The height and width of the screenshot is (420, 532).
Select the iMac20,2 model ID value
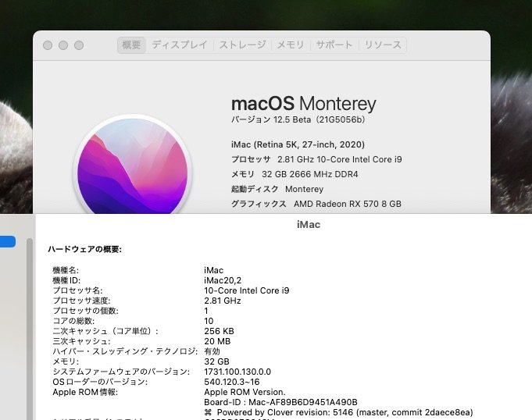pos(223,281)
